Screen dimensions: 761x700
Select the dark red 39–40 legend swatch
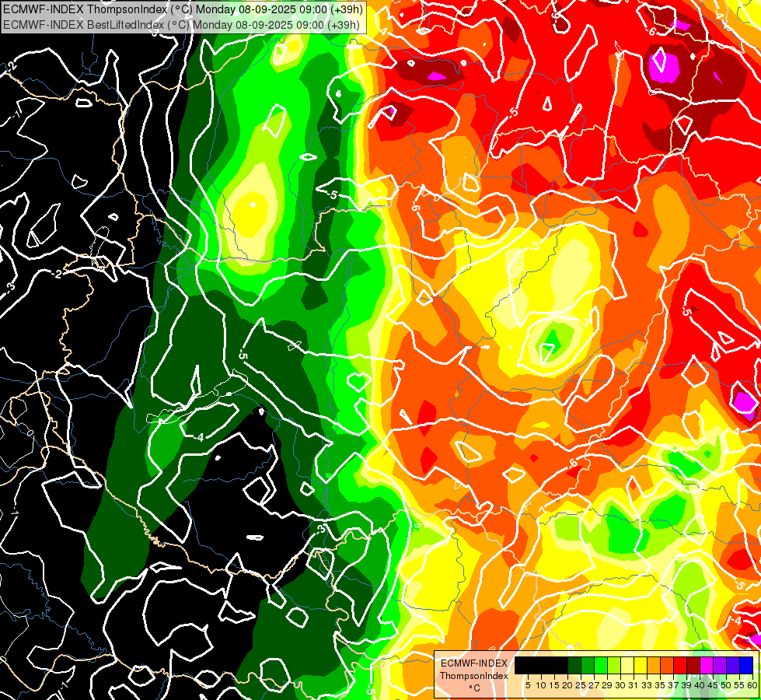coord(693,666)
